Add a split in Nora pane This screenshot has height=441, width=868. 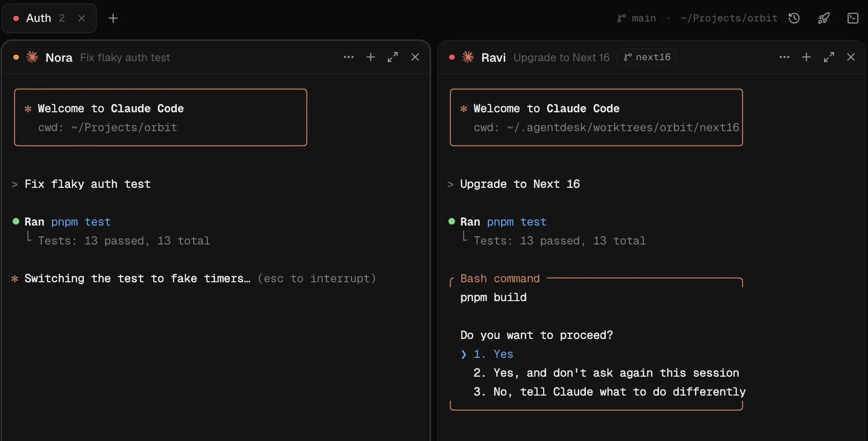371,57
